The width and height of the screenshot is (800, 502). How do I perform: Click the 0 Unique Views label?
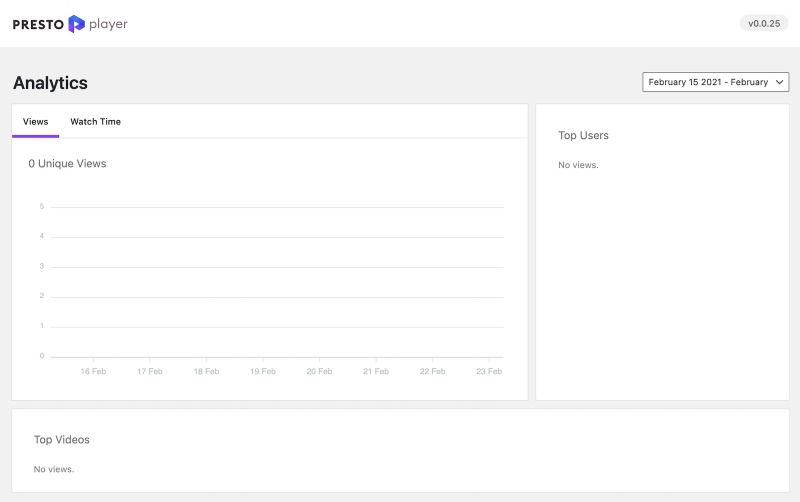67,163
